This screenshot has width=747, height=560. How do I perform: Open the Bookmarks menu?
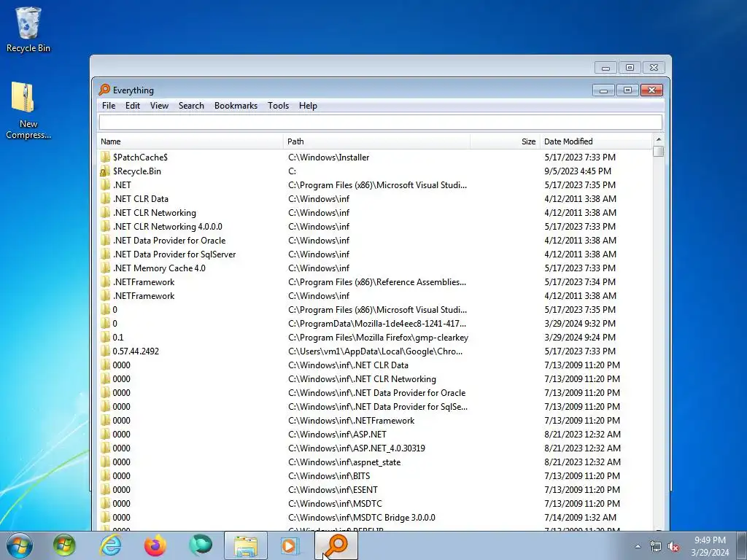tap(236, 106)
